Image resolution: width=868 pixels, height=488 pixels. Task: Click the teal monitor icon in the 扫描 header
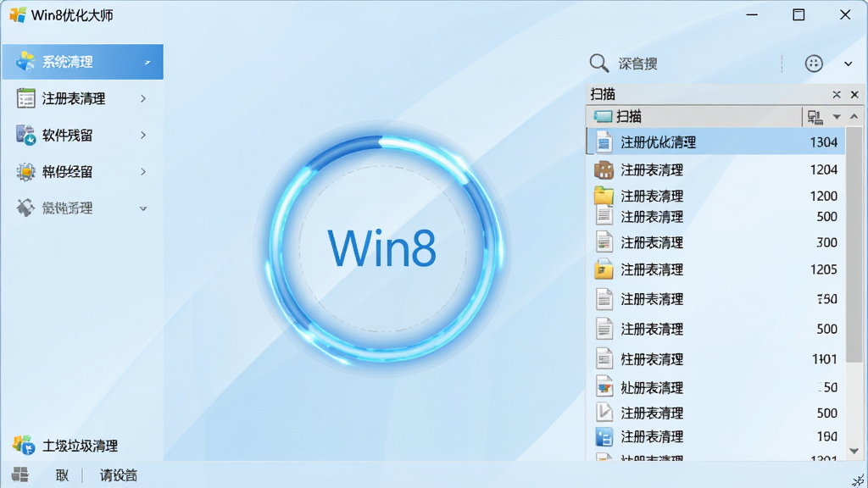[x=603, y=116]
